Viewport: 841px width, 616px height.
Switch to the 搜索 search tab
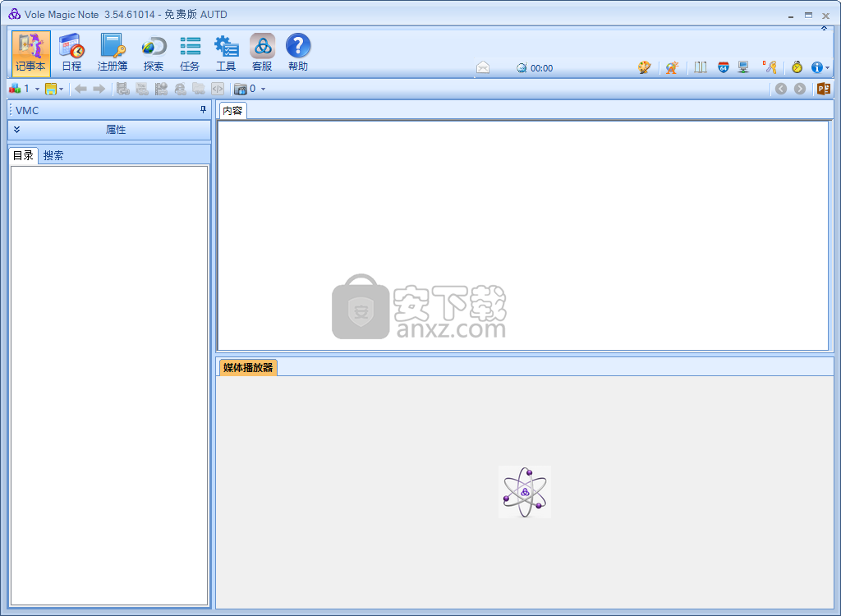click(x=53, y=155)
